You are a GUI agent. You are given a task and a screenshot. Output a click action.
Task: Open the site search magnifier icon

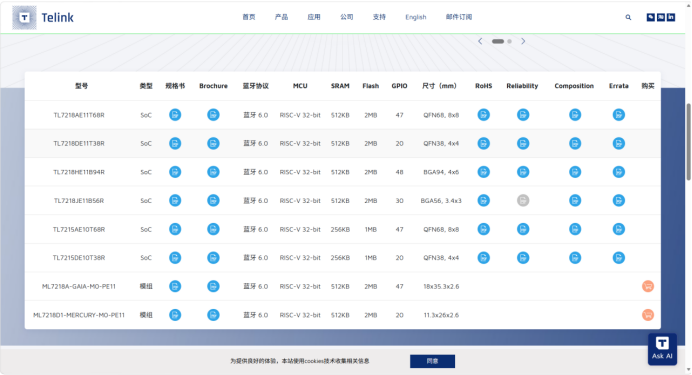(628, 17)
